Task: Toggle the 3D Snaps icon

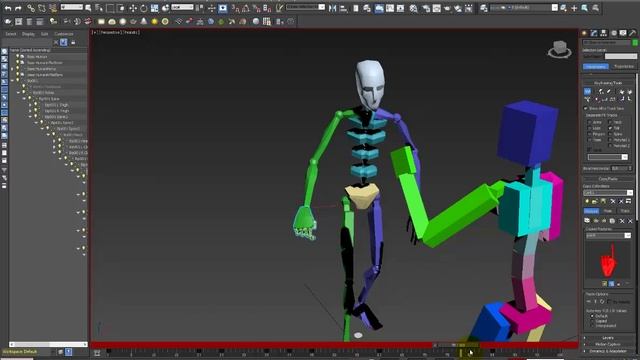Action: 236,8
